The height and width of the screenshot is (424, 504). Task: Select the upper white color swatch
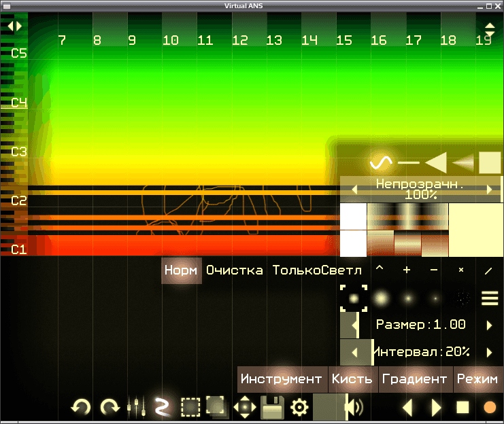(353, 217)
